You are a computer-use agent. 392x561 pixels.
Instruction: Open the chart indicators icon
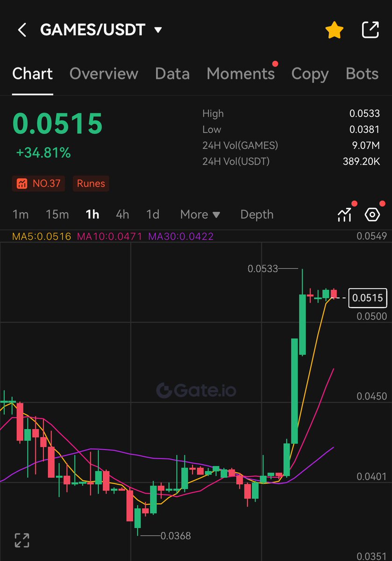pos(345,215)
